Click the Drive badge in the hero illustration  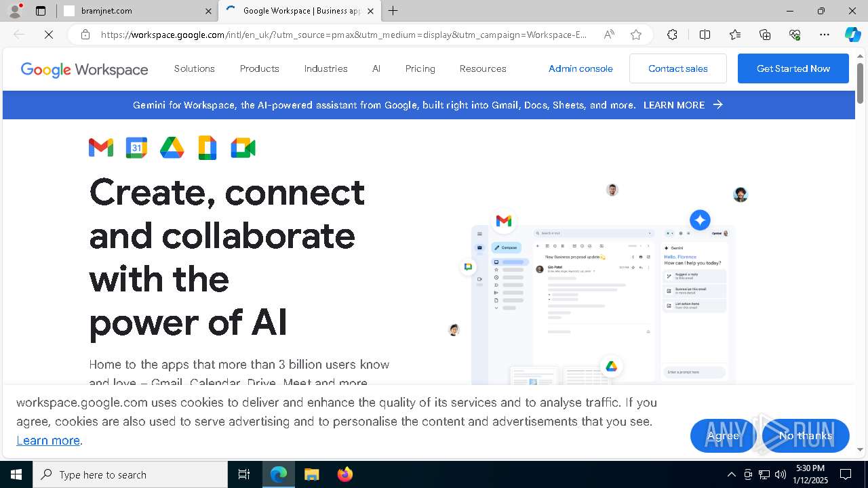click(611, 367)
